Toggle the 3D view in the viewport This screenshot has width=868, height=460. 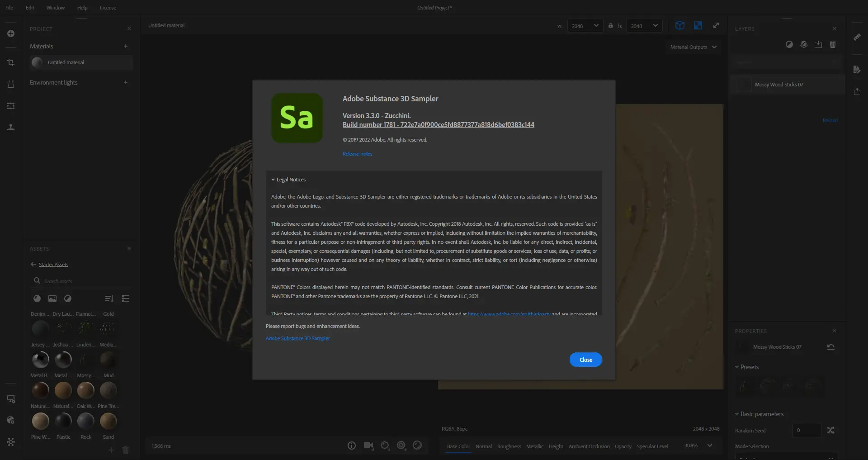[680, 25]
